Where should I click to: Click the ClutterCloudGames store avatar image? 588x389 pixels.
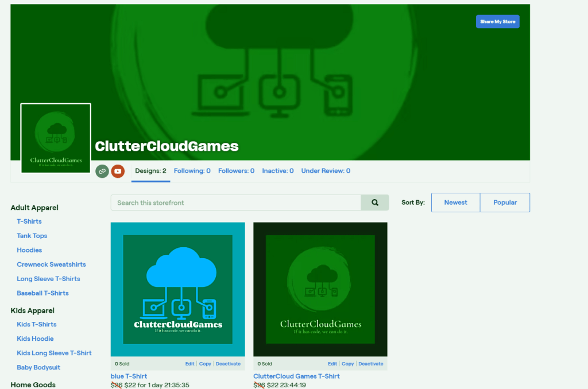56,138
